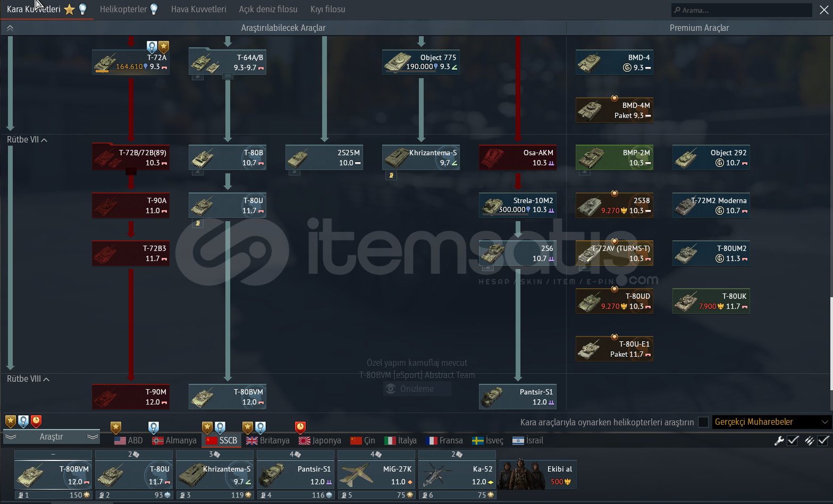Switch to Hava Kuvvetleri tab
Screen dimensions: 833x504
point(198,9)
